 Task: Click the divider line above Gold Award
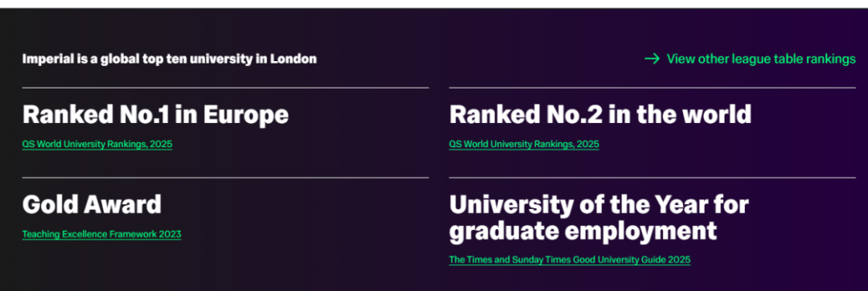(x=225, y=178)
